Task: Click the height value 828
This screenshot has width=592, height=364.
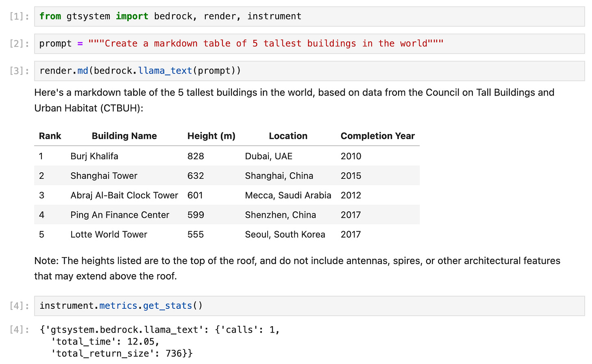Action: point(196,156)
